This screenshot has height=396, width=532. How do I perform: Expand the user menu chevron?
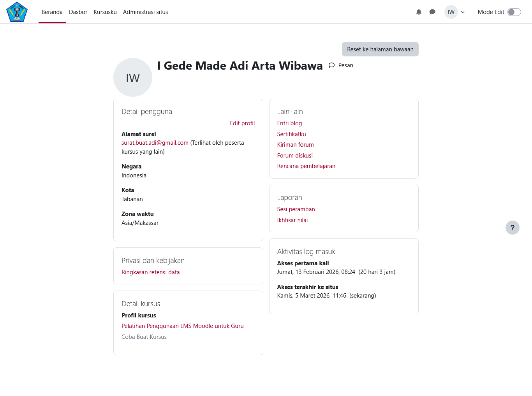[x=463, y=12]
